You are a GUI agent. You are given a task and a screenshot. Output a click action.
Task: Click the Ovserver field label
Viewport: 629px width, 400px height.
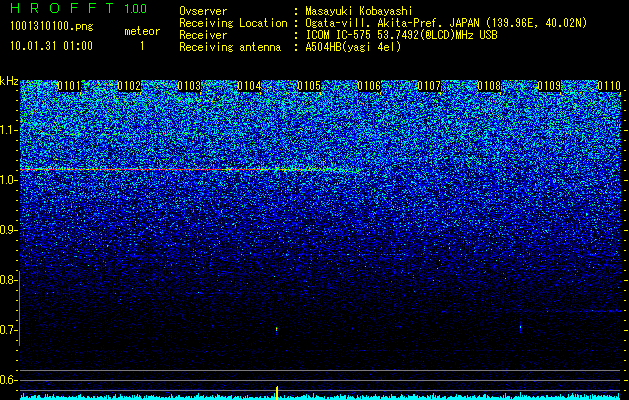pyautogui.click(x=203, y=11)
